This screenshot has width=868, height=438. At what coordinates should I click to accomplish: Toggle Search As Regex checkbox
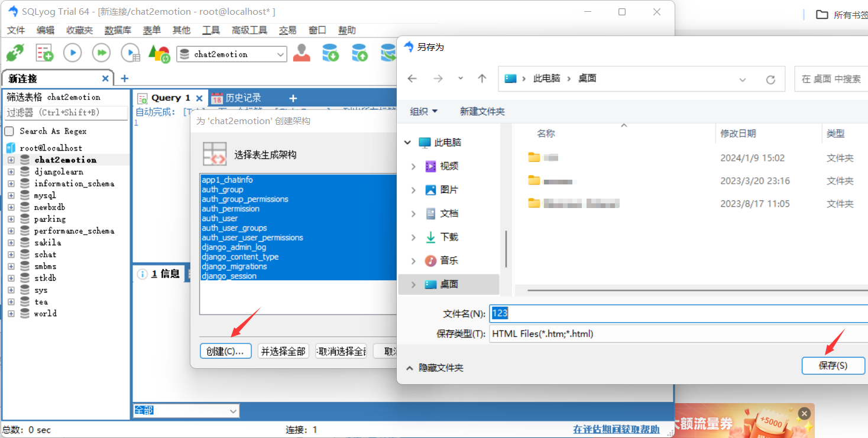tap(9, 131)
